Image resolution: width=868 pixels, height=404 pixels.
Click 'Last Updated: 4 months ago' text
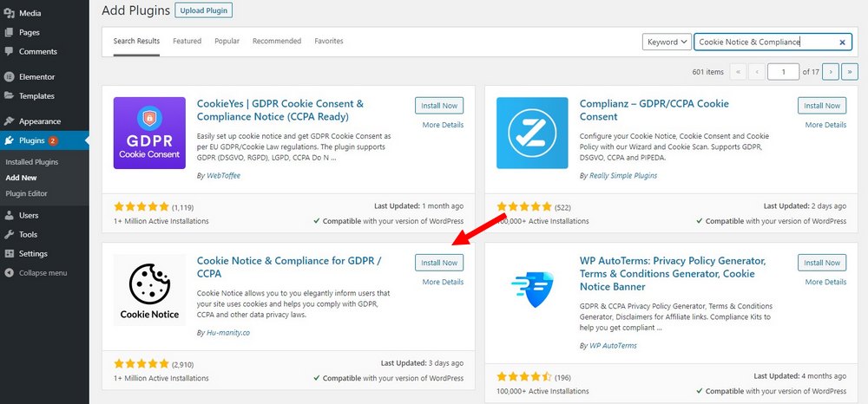[x=800, y=375]
